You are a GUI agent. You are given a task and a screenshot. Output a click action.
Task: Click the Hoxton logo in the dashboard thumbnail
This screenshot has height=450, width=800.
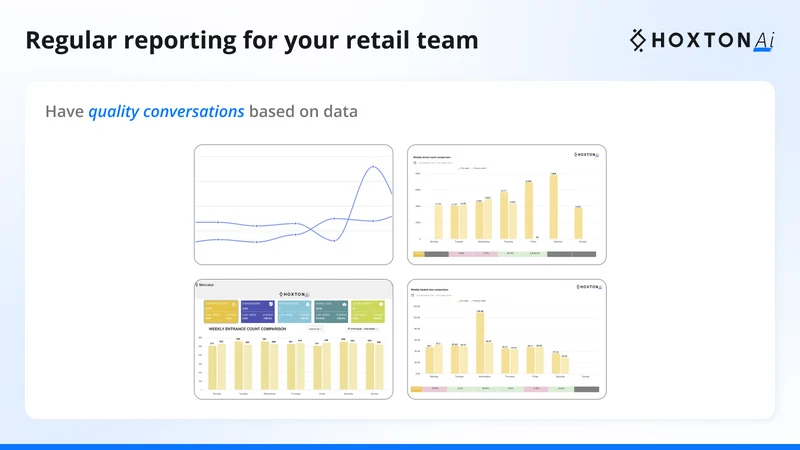click(x=294, y=294)
